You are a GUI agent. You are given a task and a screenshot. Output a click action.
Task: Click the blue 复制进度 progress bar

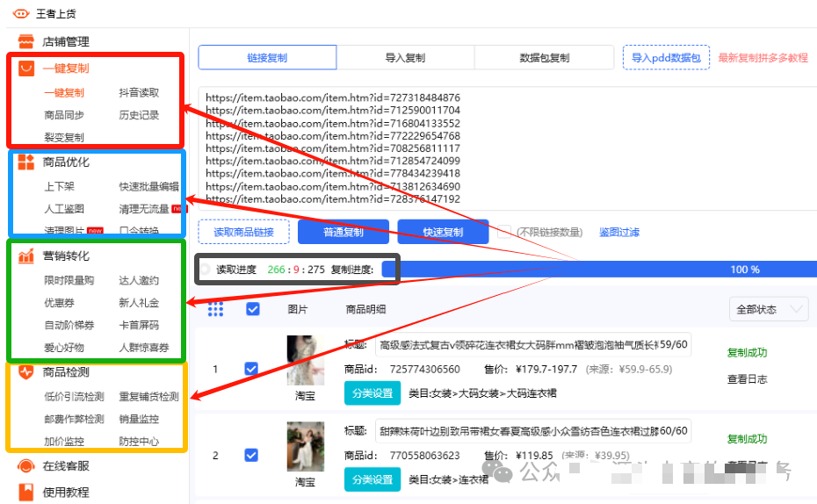[597, 270]
